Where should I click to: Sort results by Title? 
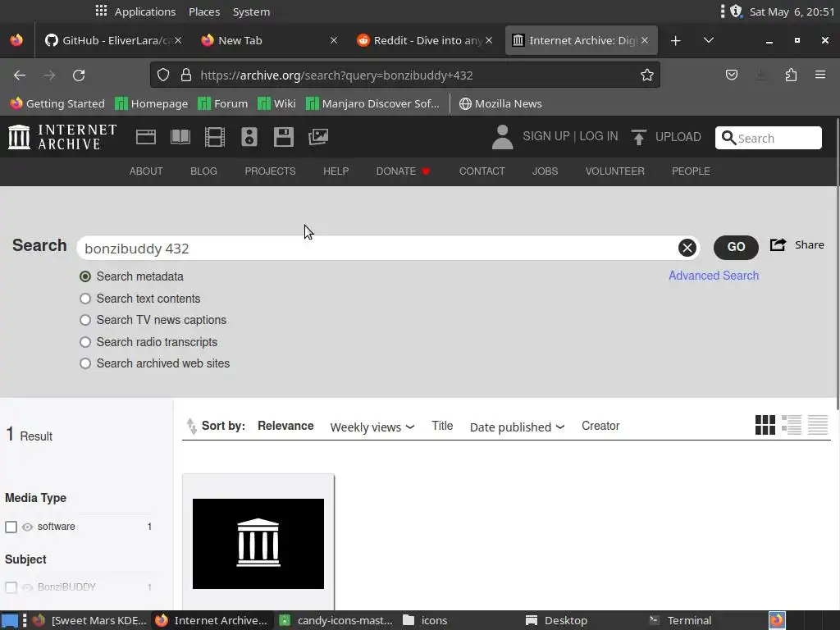(442, 426)
